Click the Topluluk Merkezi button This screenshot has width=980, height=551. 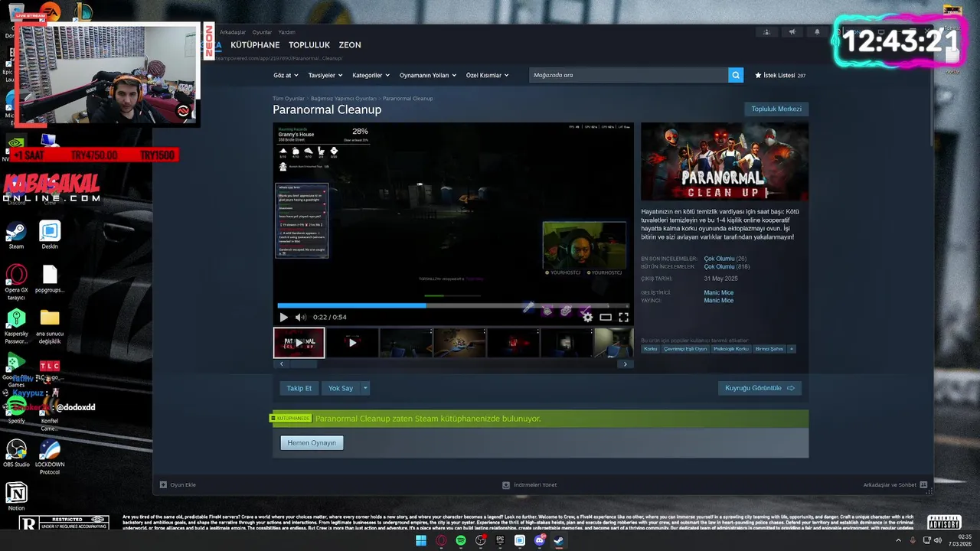[x=776, y=109]
